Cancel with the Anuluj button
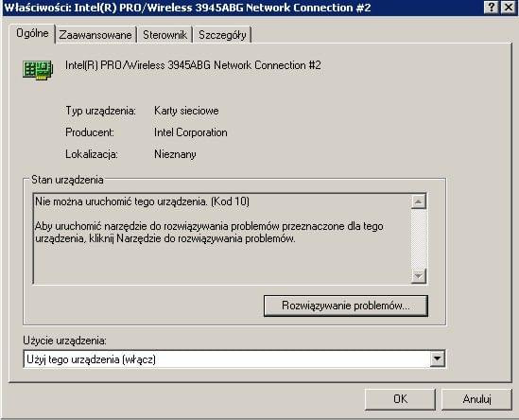 coord(476,399)
